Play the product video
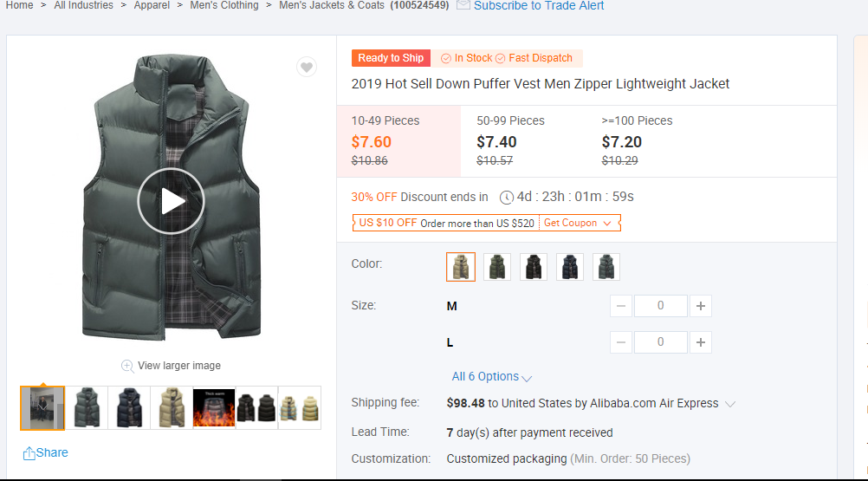This screenshot has width=868, height=481. coord(172,201)
